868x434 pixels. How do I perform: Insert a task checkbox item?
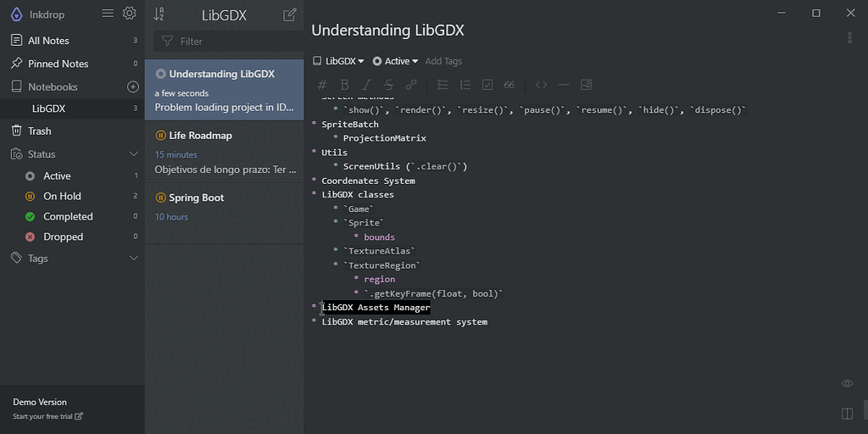pyautogui.click(x=487, y=85)
